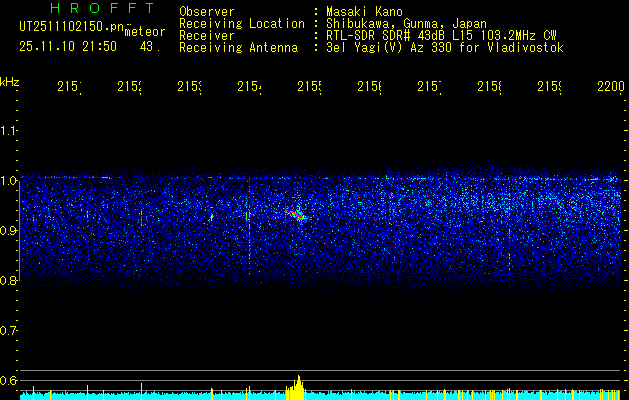Click the 0.7 frequency axis label
Viewport: 629px width, 400px height.
9,330
